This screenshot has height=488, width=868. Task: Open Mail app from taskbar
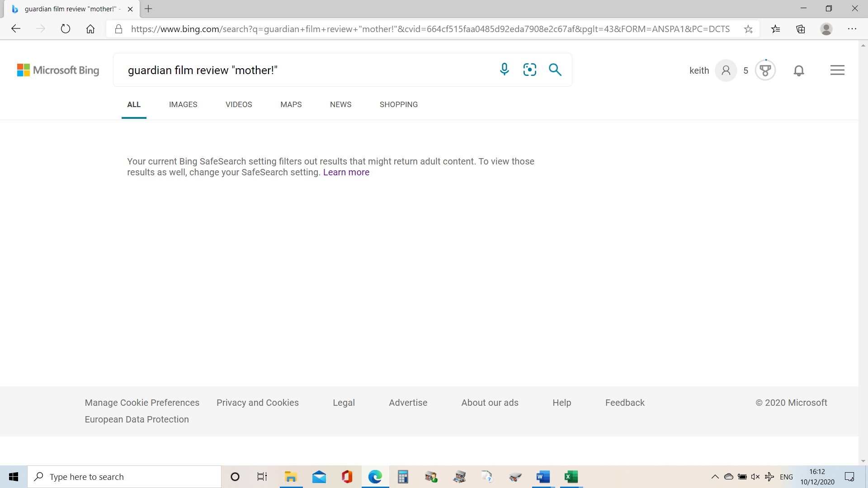tap(319, 477)
